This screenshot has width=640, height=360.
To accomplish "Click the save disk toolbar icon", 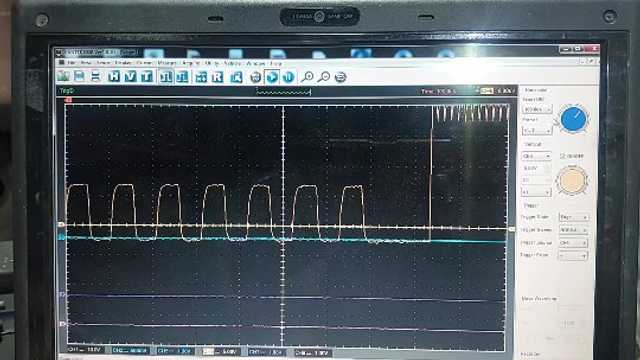I will click(x=80, y=76).
